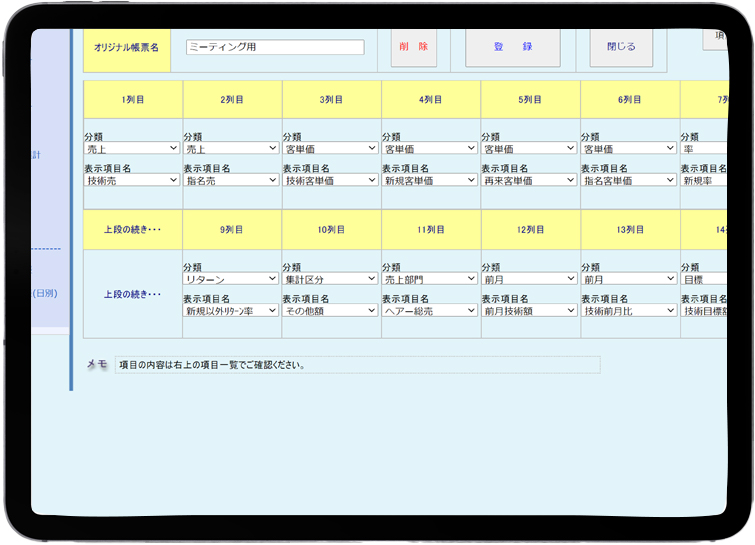Open the 集計区分 category dropdown
Screen dimensions: 755x545
coord(331,279)
